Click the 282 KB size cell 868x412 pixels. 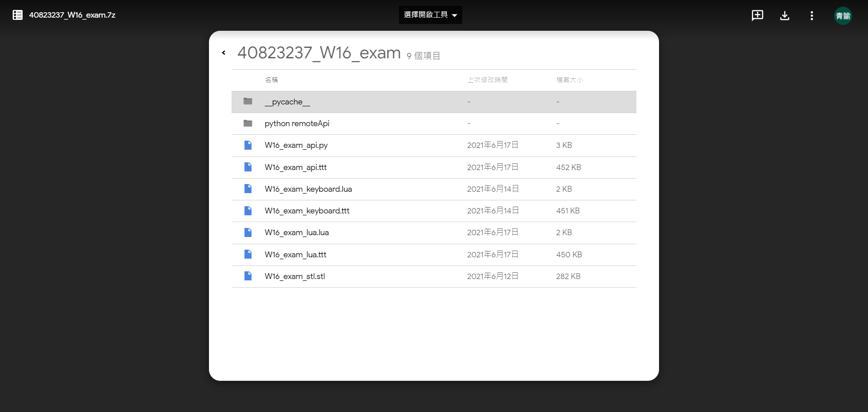pyautogui.click(x=568, y=276)
